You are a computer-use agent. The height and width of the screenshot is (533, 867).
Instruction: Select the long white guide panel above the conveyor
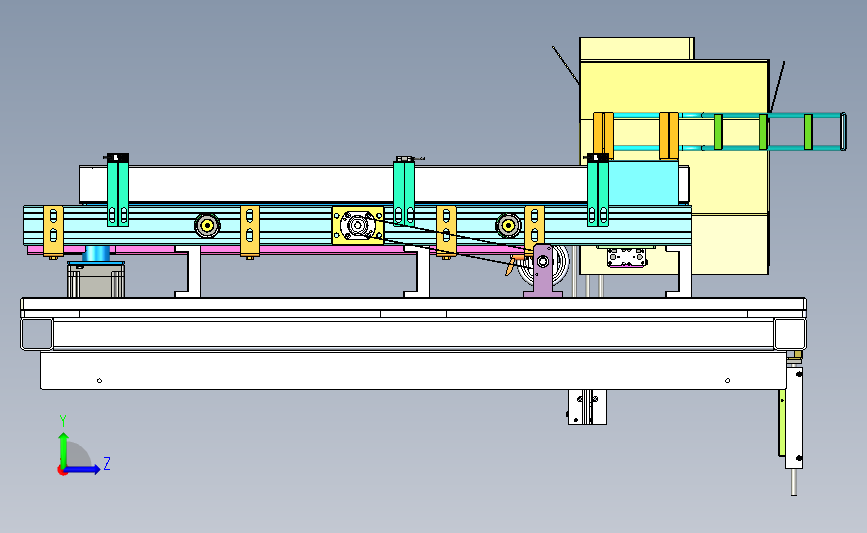[384, 184]
